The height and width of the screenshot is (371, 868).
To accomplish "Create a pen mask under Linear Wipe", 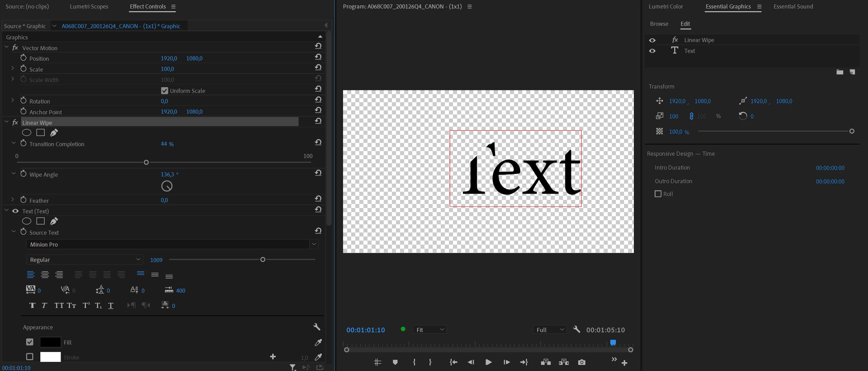I will click(x=54, y=133).
